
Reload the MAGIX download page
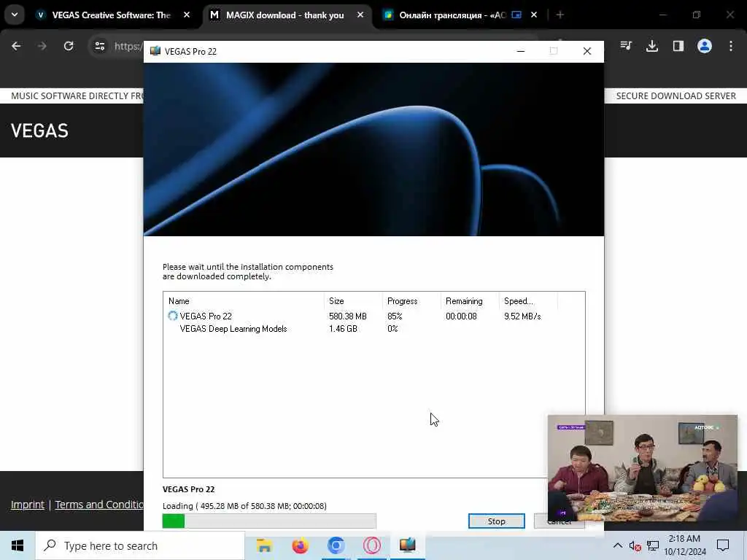coord(69,46)
